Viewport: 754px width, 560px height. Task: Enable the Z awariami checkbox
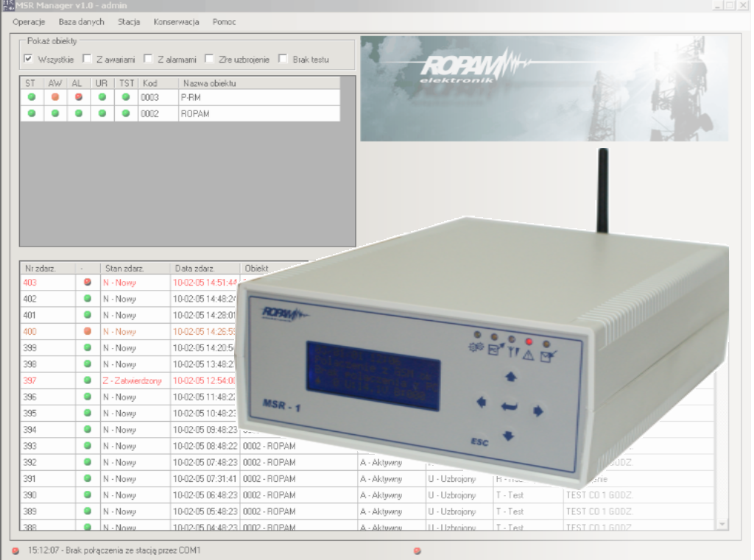click(87, 59)
